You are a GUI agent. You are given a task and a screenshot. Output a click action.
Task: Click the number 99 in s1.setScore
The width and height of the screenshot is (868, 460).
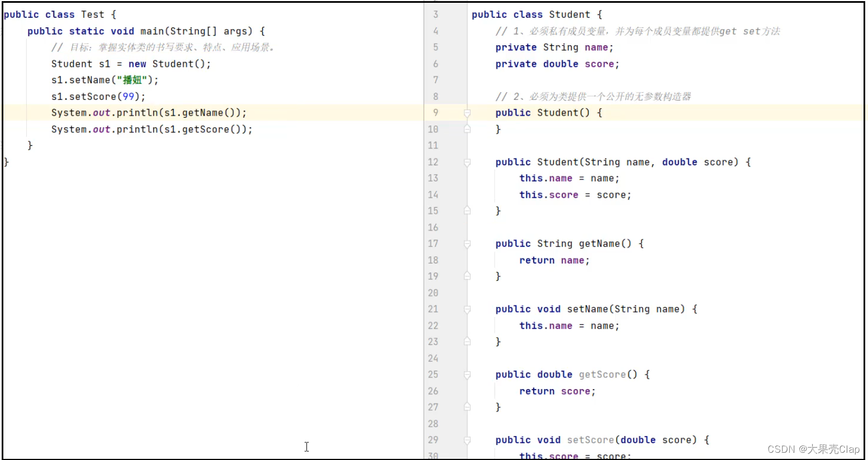click(128, 97)
